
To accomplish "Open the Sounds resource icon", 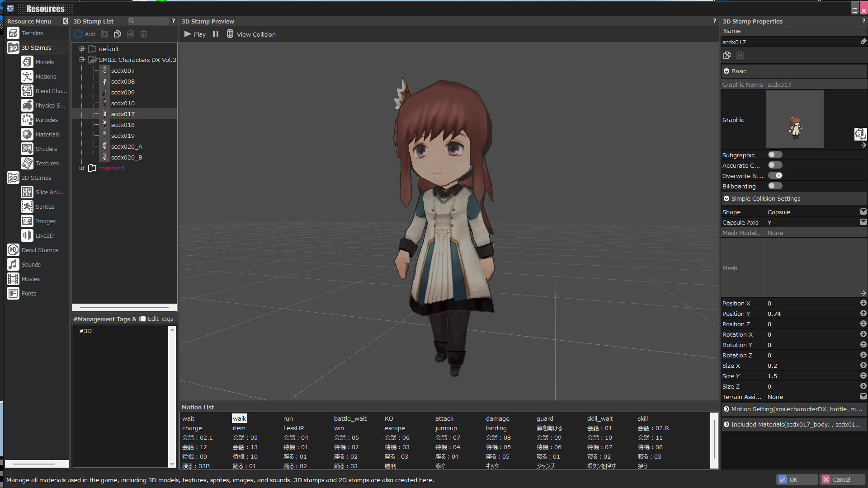I will coord(13,264).
